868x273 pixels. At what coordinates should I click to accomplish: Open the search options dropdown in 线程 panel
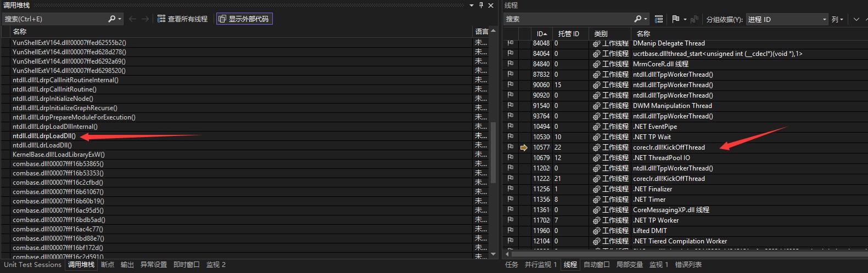[646, 19]
